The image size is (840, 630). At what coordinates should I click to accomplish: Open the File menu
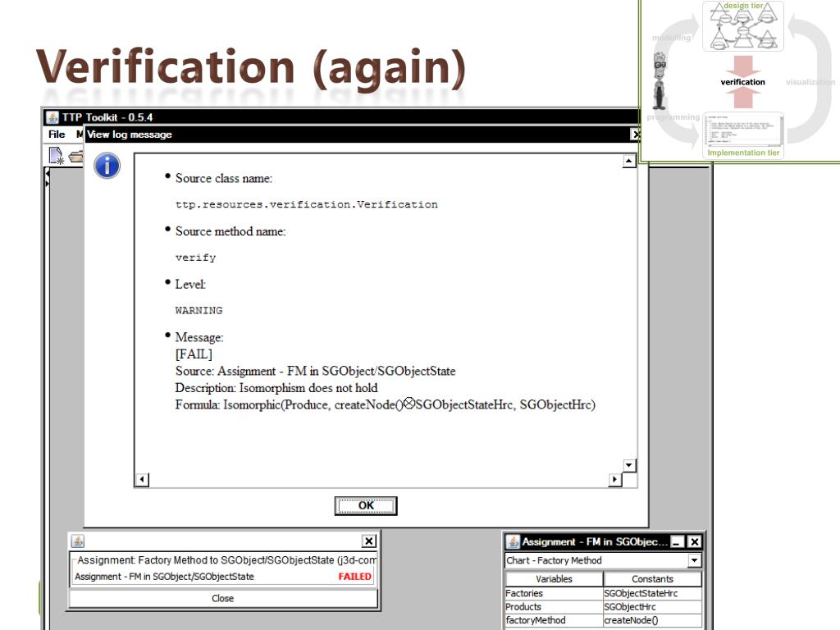coord(57,135)
